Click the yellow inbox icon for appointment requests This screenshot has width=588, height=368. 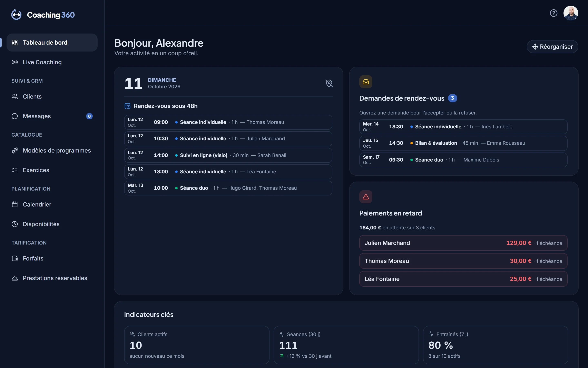click(366, 82)
